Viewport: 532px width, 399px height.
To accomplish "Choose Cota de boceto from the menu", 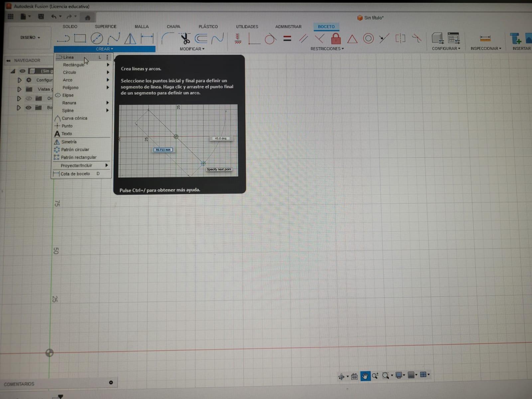I will click(x=81, y=174).
